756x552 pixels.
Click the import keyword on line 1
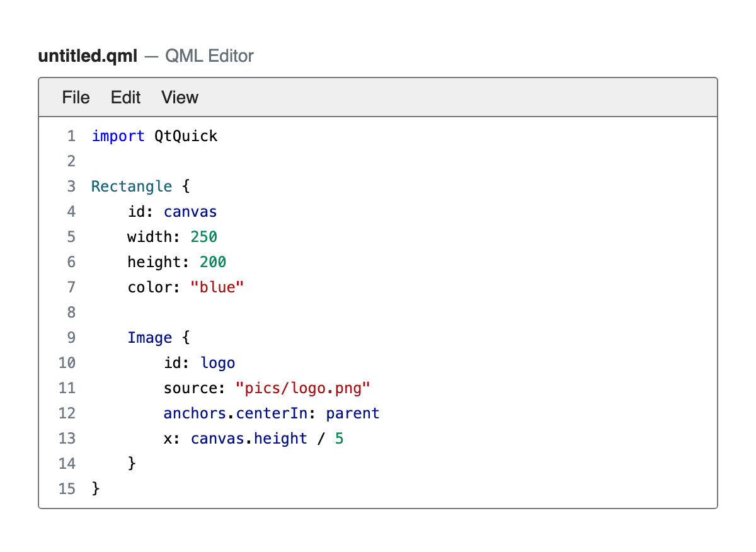coord(118,136)
